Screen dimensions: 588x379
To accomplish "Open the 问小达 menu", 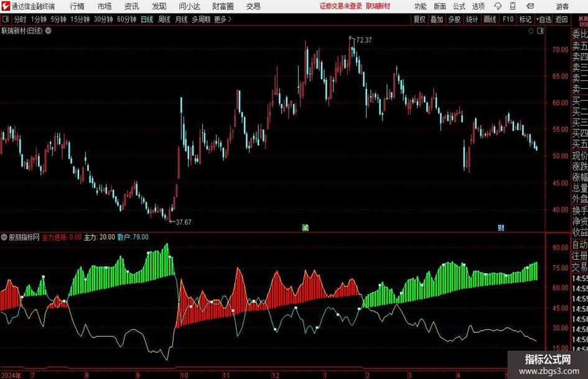I will pyautogui.click(x=189, y=6).
